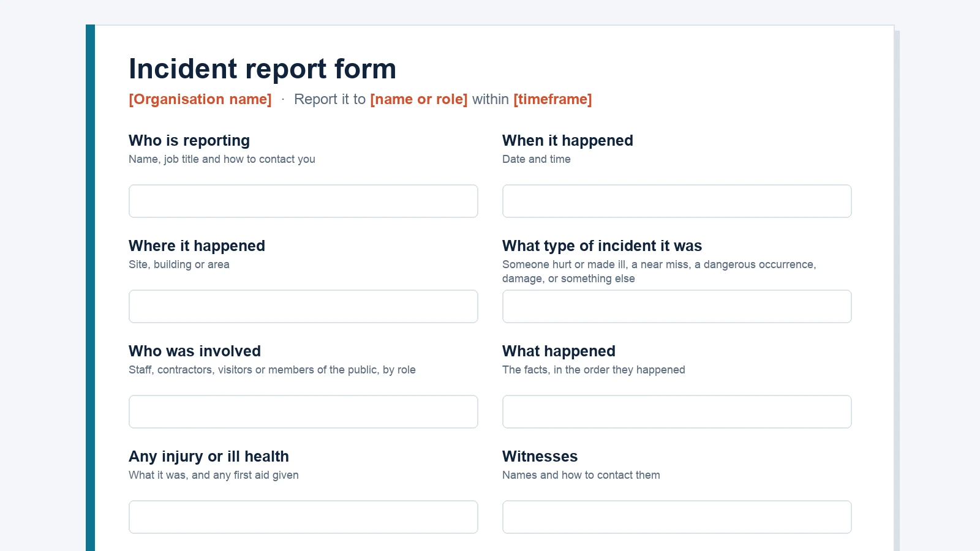
Task: Click the [timeframe] placeholder text
Action: coord(552,99)
